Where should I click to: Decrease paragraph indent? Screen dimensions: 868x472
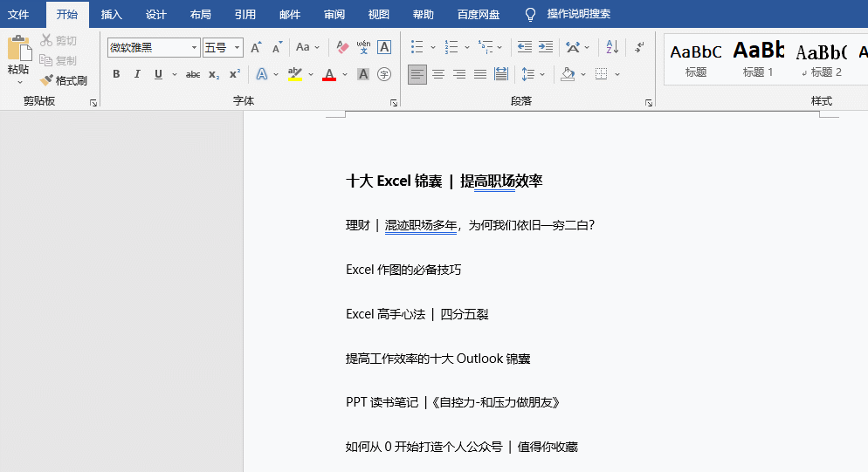click(525, 48)
